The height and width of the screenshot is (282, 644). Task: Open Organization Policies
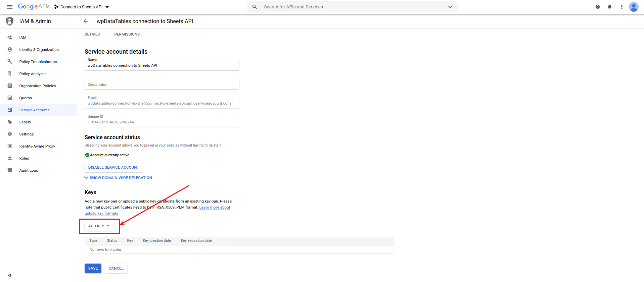click(x=38, y=86)
